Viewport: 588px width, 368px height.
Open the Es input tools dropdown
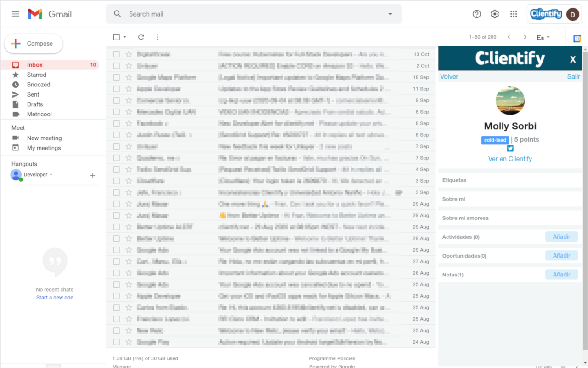[543, 38]
